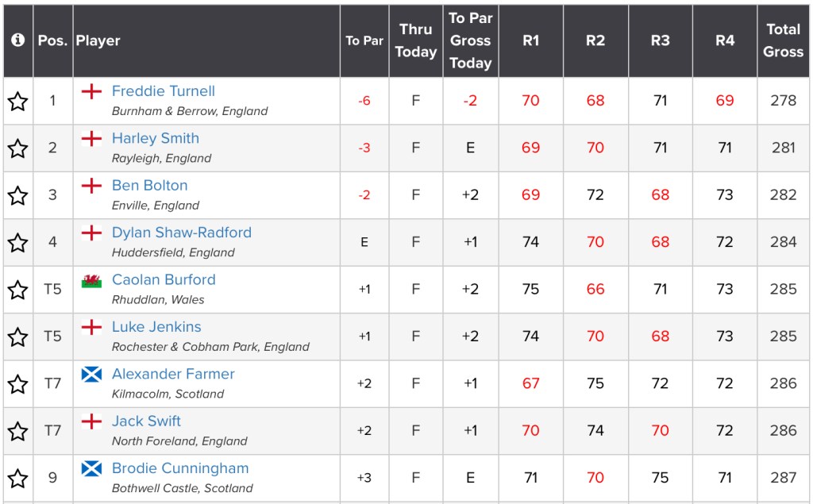Select Brodie Cunningham player link
This screenshot has height=504, width=813.
click(180, 468)
